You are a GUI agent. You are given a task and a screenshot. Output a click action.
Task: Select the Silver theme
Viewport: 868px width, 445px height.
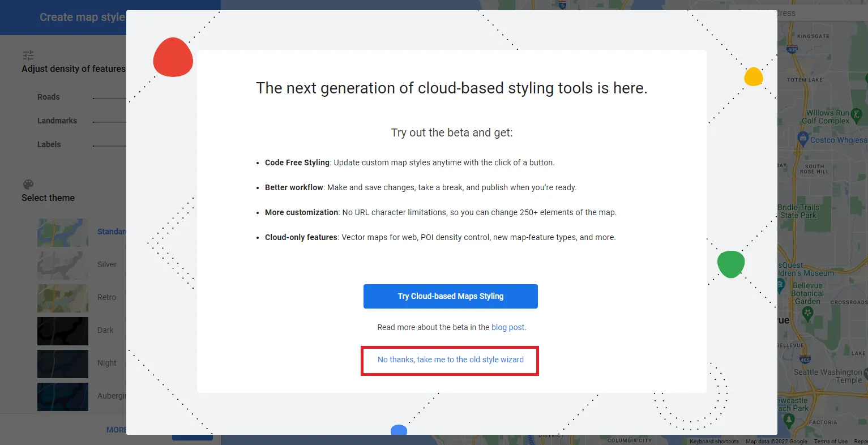click(x=62, y=265)
